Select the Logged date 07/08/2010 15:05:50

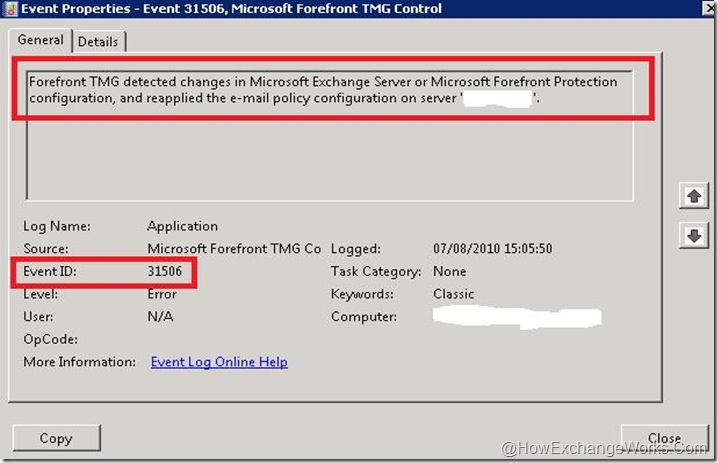pyautogui.click(x=493, y=249)
